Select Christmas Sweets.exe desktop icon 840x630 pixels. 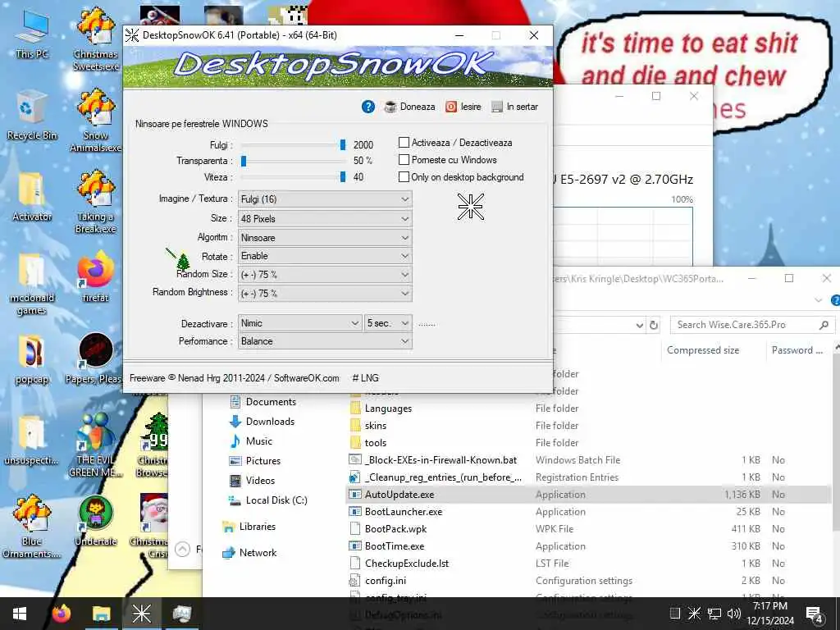coord(96,39)
